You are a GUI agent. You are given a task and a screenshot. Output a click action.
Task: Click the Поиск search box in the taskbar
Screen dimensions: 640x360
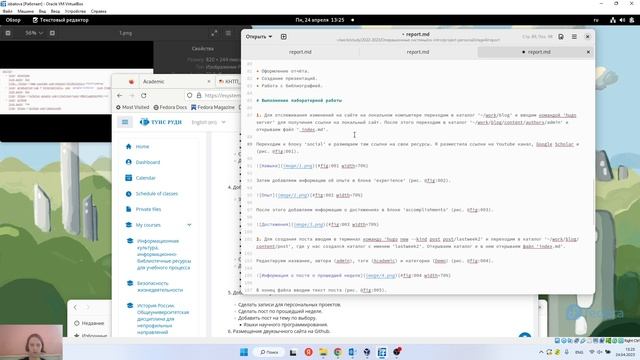(269, 352)
